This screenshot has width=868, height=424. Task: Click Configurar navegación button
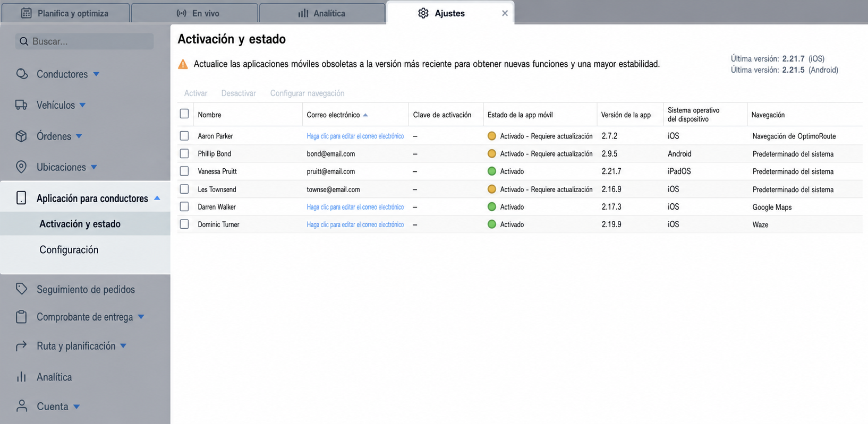[307, 93]
